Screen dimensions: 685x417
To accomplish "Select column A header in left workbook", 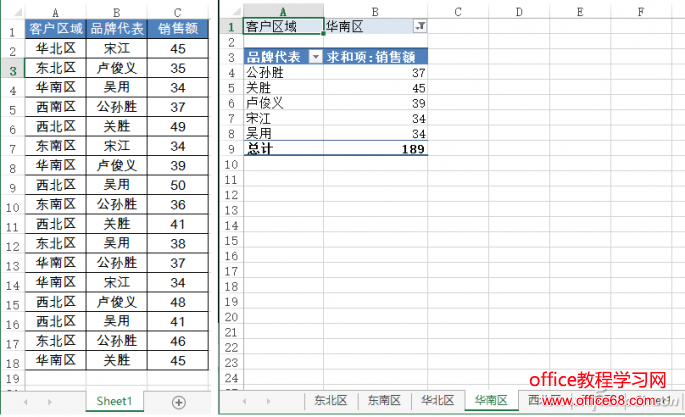I will (55, 13).
